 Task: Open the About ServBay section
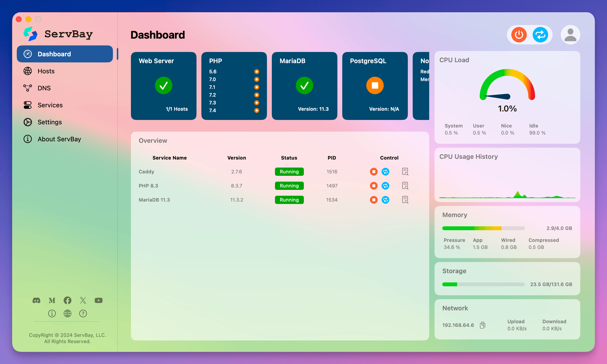(x=60, y=139)
